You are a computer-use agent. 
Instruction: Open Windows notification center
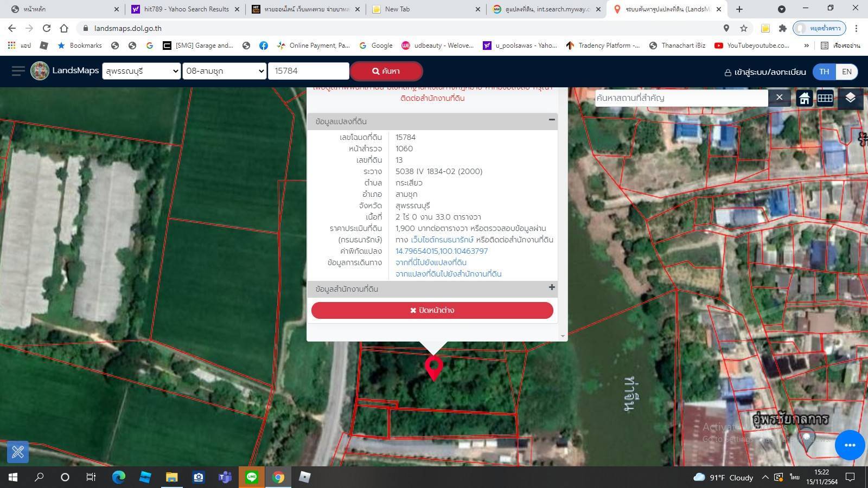(x=851, y=477)
